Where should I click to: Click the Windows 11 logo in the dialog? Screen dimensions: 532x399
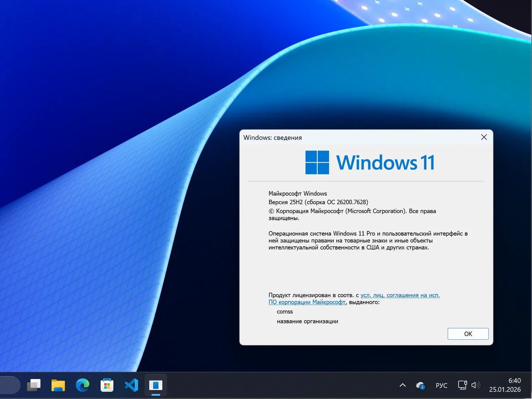317,162
